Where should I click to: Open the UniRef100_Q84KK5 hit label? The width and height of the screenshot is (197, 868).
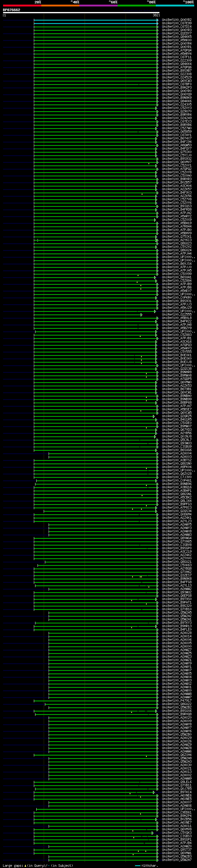click(177, 37)
